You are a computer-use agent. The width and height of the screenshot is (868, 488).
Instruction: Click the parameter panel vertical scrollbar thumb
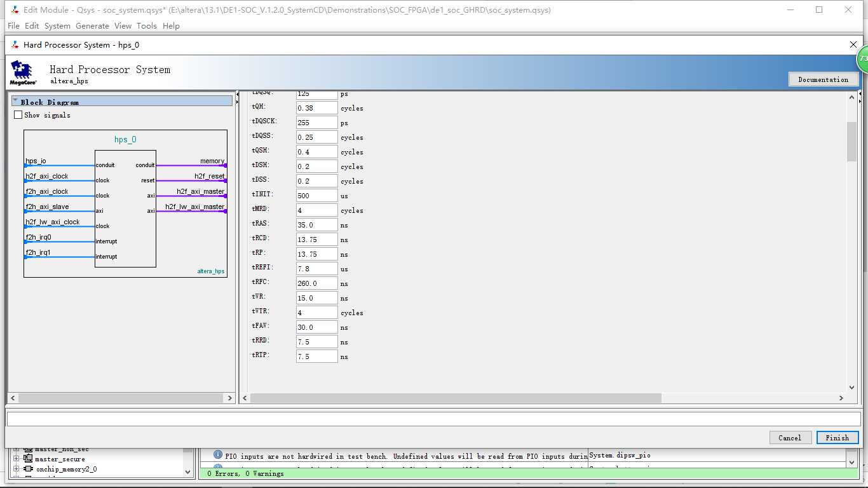(851, 141)
